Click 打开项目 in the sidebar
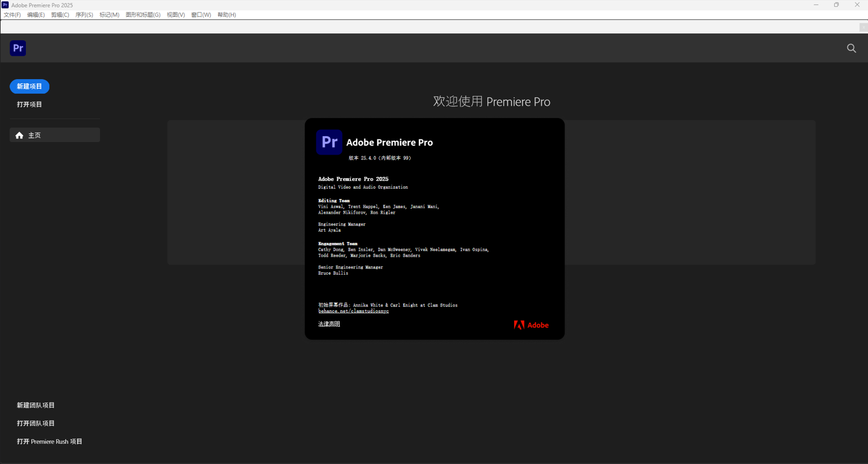This screenshot has width=868, height=464. click(29, 105)
